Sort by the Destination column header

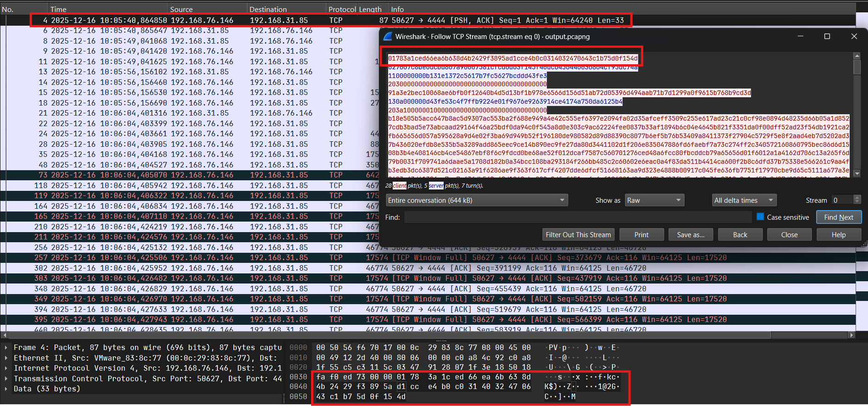268,9
